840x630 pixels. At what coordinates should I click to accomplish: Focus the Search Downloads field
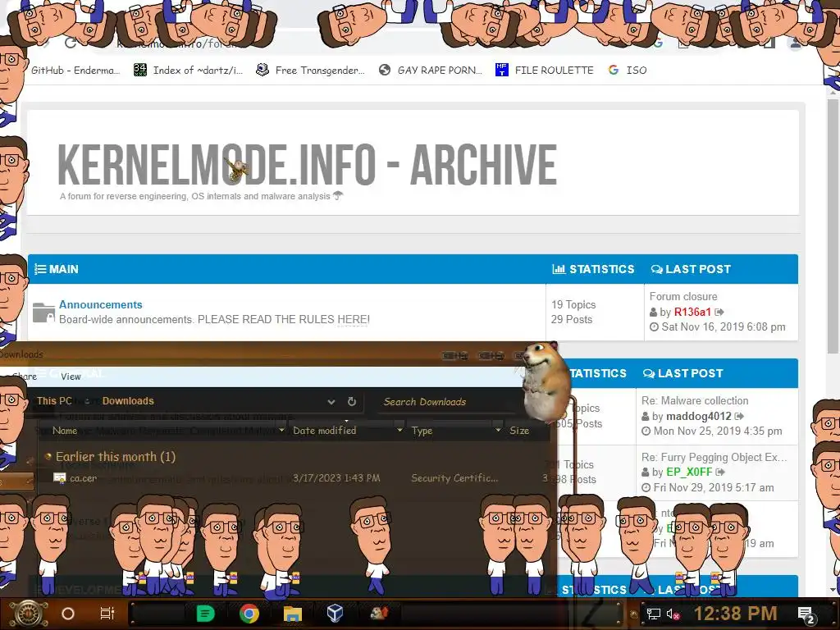coord(447,402)
